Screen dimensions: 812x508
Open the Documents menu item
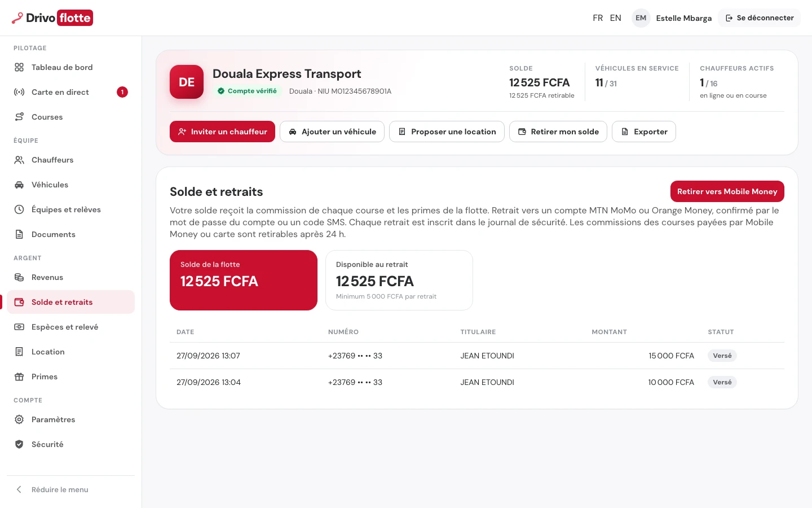coord(71,234)
